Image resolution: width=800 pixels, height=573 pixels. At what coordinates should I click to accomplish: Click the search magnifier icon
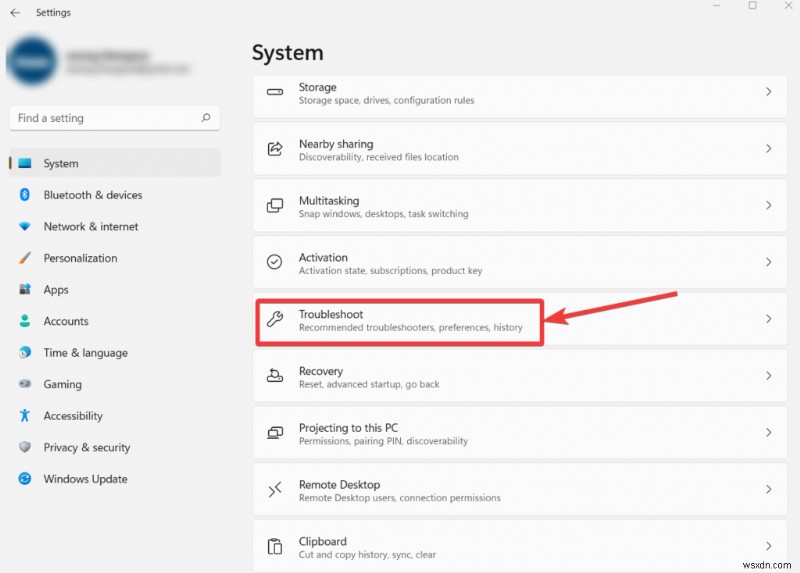click(206, 118)
